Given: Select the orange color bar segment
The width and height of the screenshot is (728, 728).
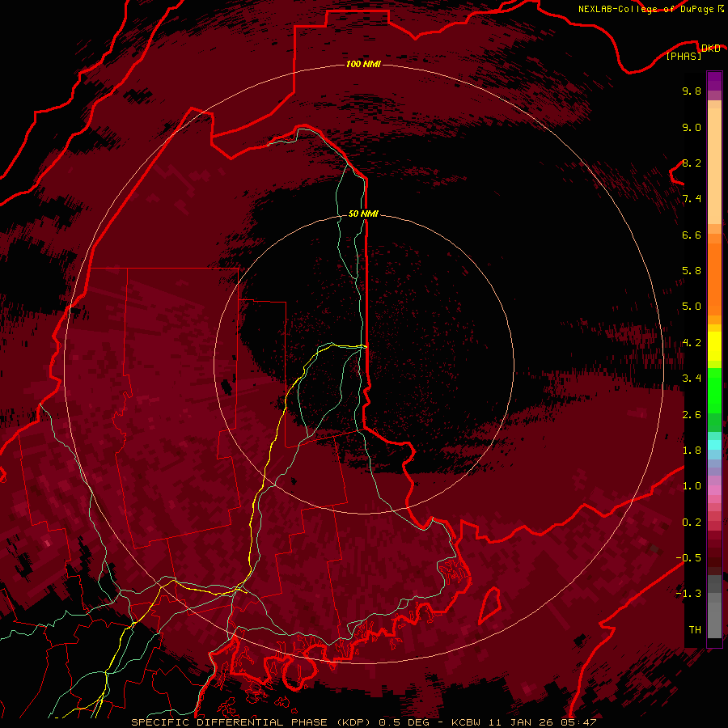Looking at the screenshot, I should point(714,280).
